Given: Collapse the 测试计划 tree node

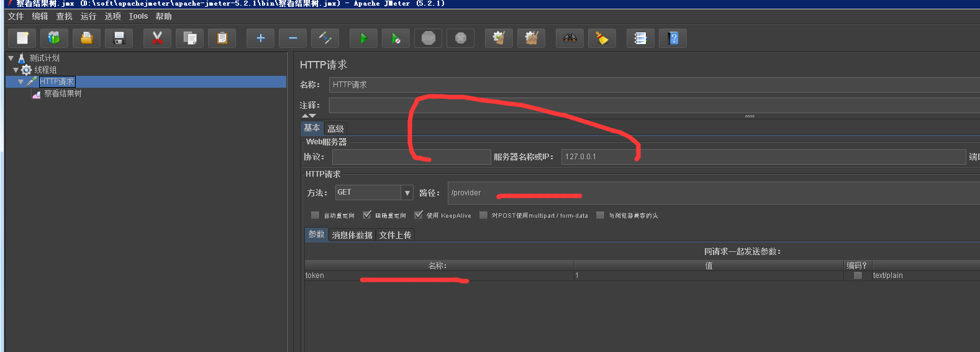Looking at the screenshot, I should click(11, 58).
